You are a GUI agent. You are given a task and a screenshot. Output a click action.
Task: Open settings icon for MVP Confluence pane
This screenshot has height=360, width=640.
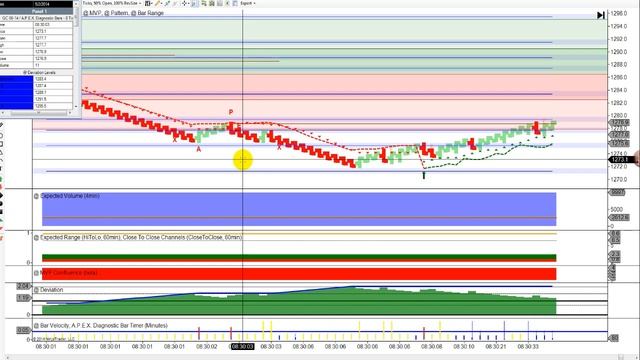[36, 273]
